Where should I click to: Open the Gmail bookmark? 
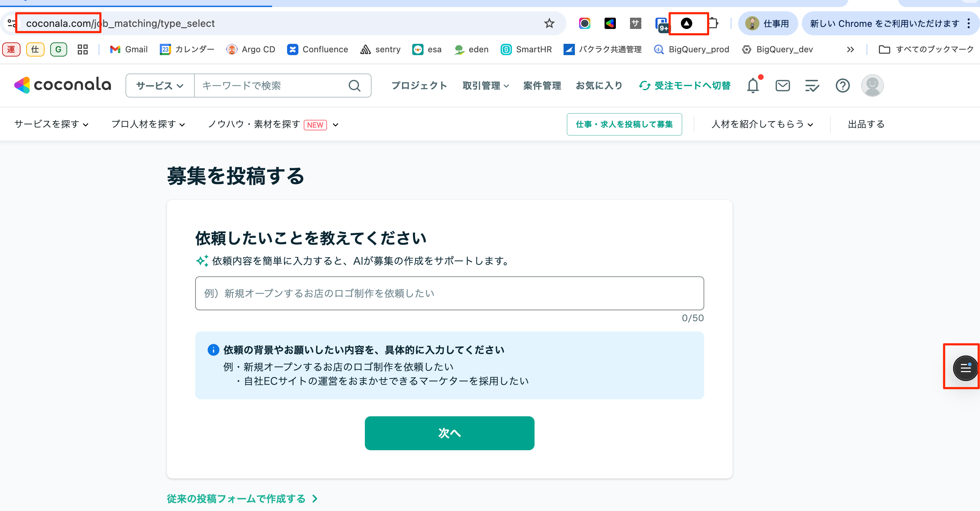coord(129,49)
